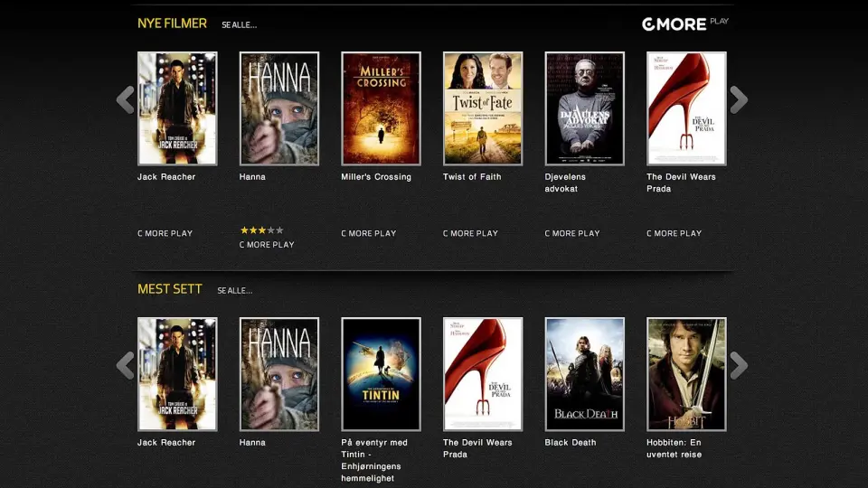The height and width of the screenshot is (488, 868).
Task: Click Hanna's star rating in Nye Filmer
Action: tap(262, 230)
